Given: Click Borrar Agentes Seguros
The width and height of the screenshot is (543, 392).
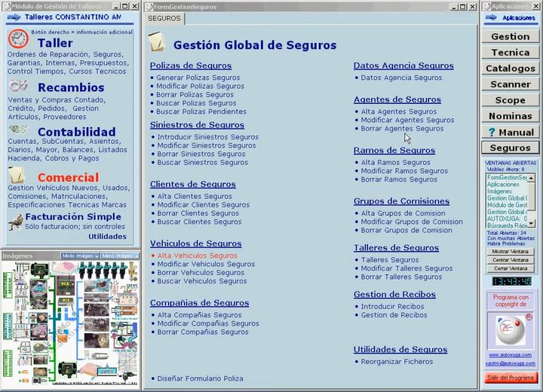Looking at the screenshot, I should [402, 128].
